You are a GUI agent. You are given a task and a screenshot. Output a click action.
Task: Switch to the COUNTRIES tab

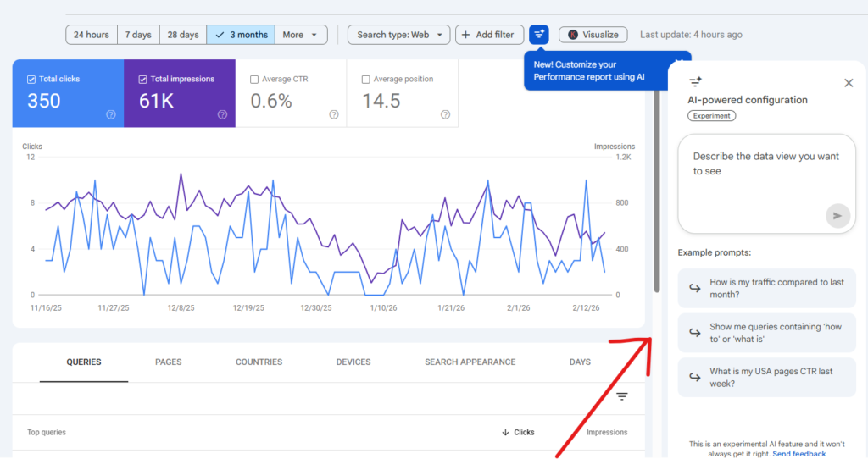[x=259, y=362]
